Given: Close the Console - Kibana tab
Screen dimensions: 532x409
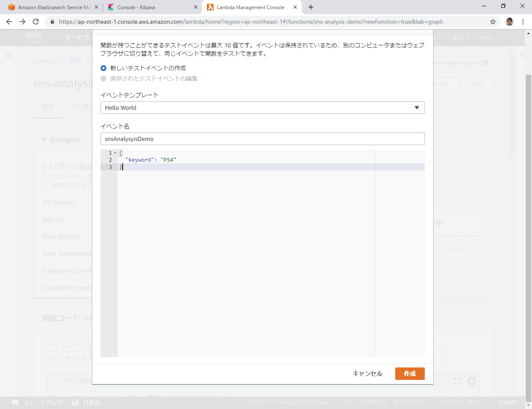Looking at the screenshot, I should click(196, 7).
